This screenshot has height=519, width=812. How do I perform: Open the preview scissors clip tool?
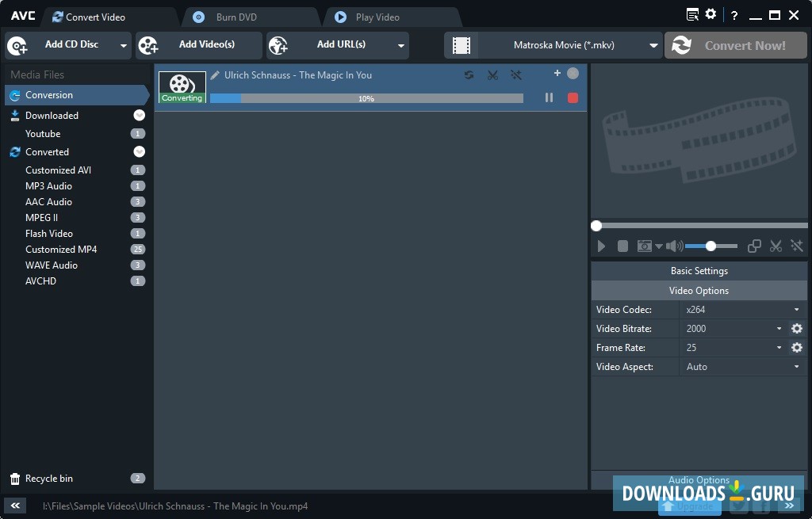click(776, 246)
